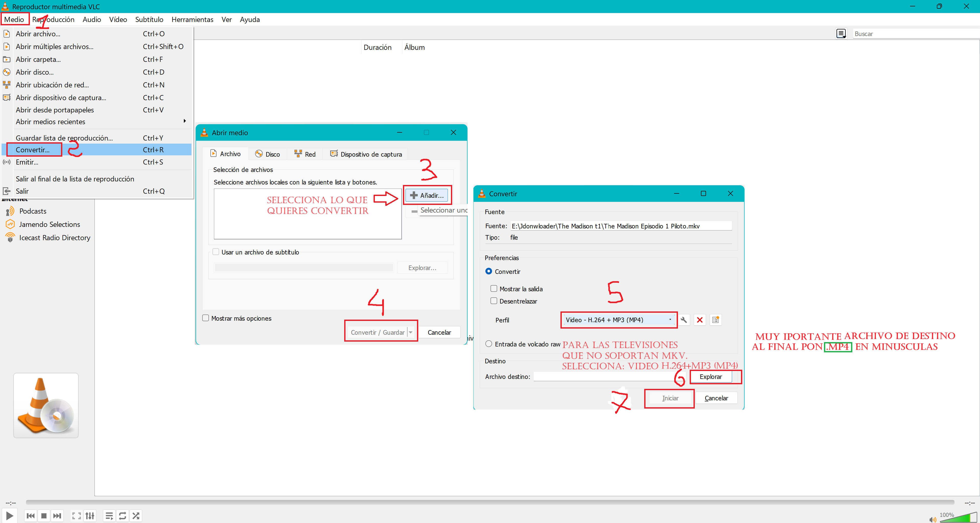Viewport: 980px width, 523px height.
Task: Click the Añadir button
Action: coord(427,195)
